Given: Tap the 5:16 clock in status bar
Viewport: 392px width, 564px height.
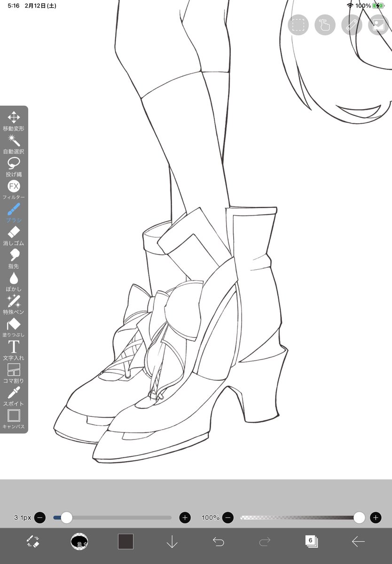Looking at the screenshot, I should point(14,6).
